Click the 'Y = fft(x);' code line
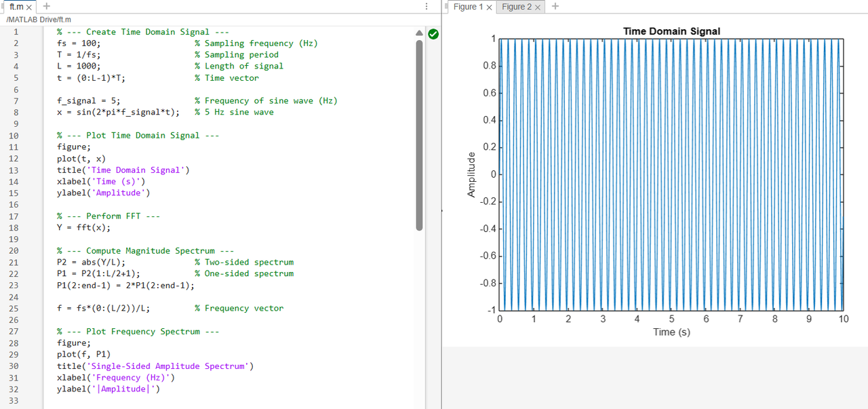This screenshot has height=409, width=868. [83, 228]
